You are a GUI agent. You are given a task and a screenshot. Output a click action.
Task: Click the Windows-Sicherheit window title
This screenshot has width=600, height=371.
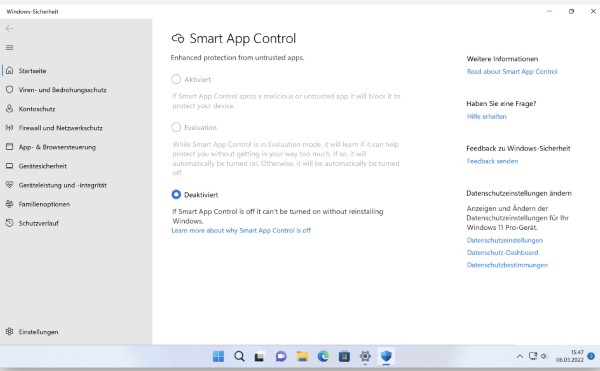(33, 11)
